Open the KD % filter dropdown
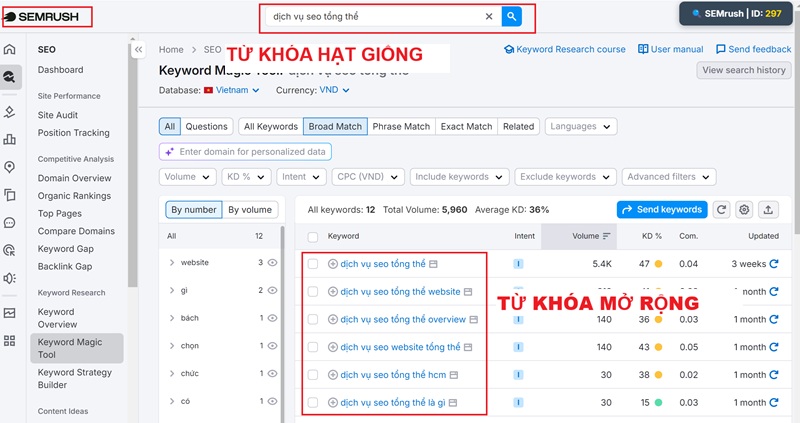The image size is (800, 423). coord(246,177)
